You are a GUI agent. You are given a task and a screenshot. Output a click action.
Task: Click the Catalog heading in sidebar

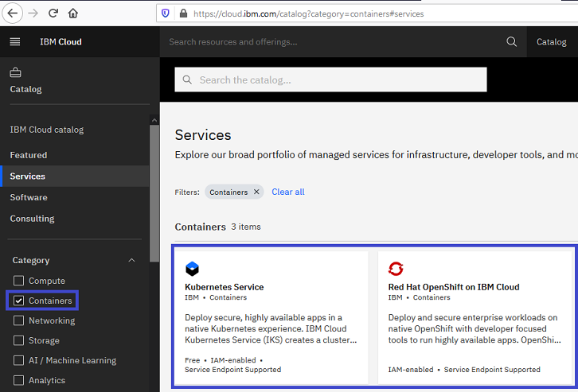tap(25, 89)
